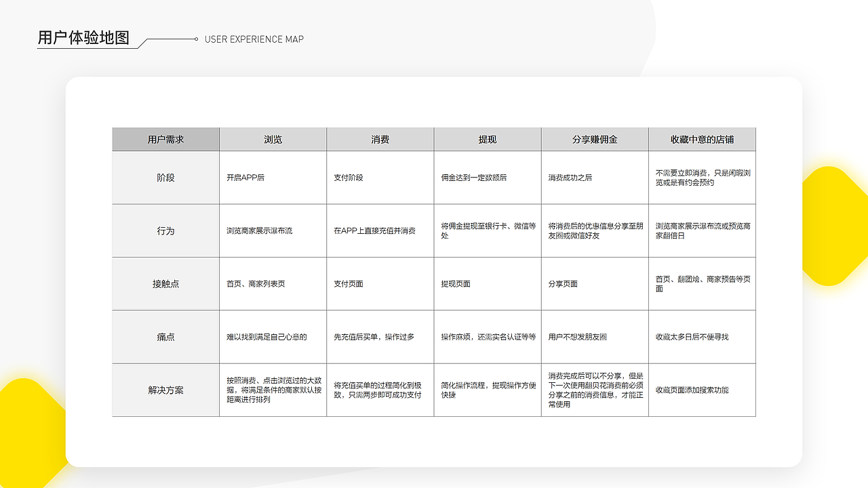The height and width of the screenshot is (488, 868).
Task: Click the 阶段 row label
Action: coord(165,178)
